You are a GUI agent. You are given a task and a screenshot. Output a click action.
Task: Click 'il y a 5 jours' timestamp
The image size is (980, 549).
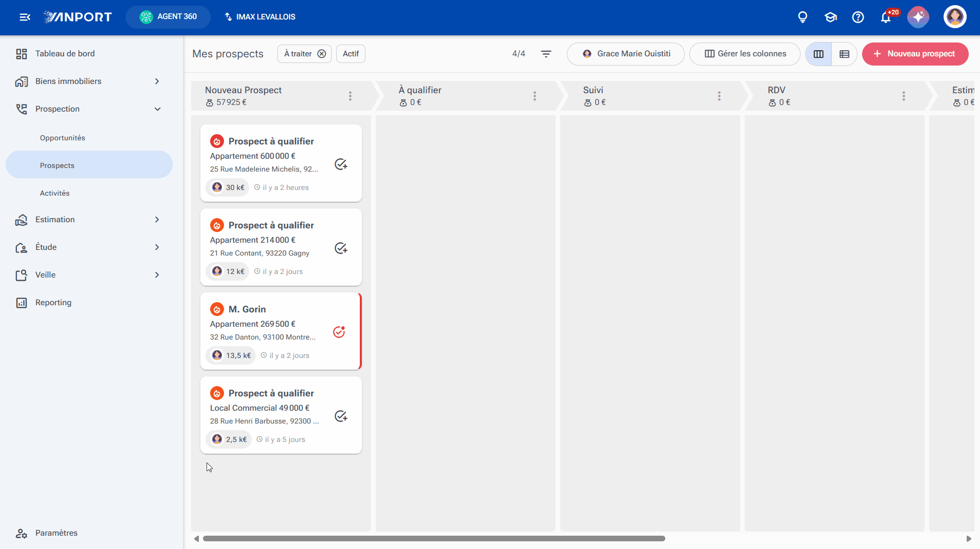coord(281,439)
